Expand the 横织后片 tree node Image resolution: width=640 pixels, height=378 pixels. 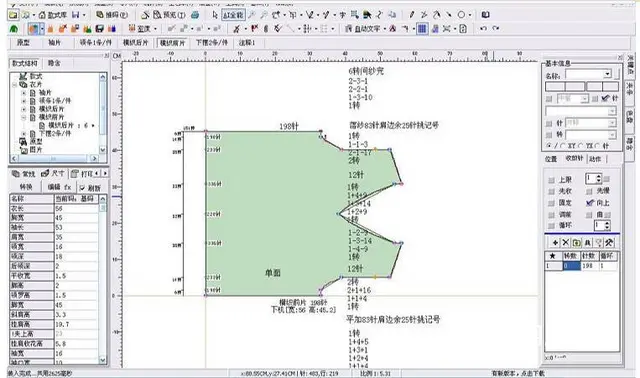23,109
